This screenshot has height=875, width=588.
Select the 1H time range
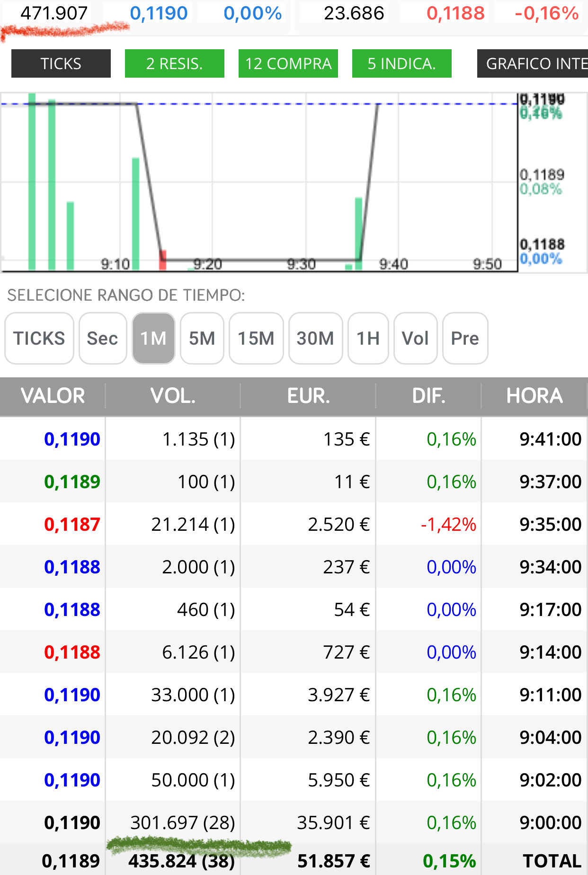pos(368,339)
